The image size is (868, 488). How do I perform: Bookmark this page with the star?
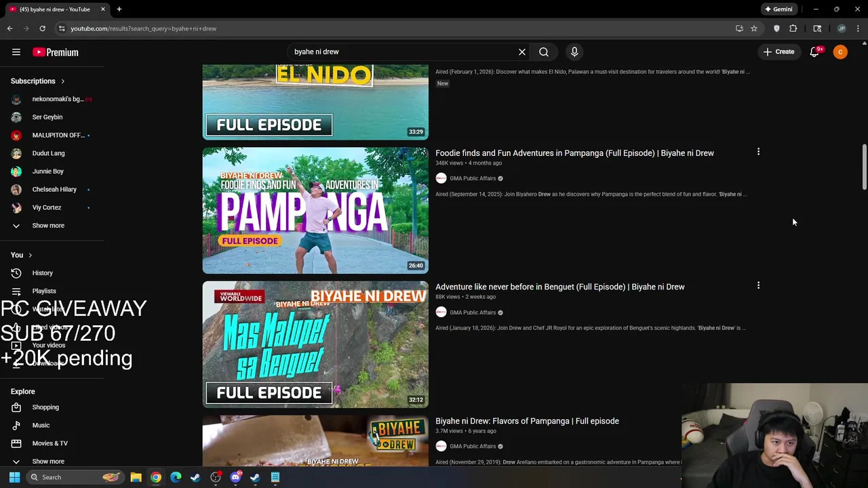754,28
